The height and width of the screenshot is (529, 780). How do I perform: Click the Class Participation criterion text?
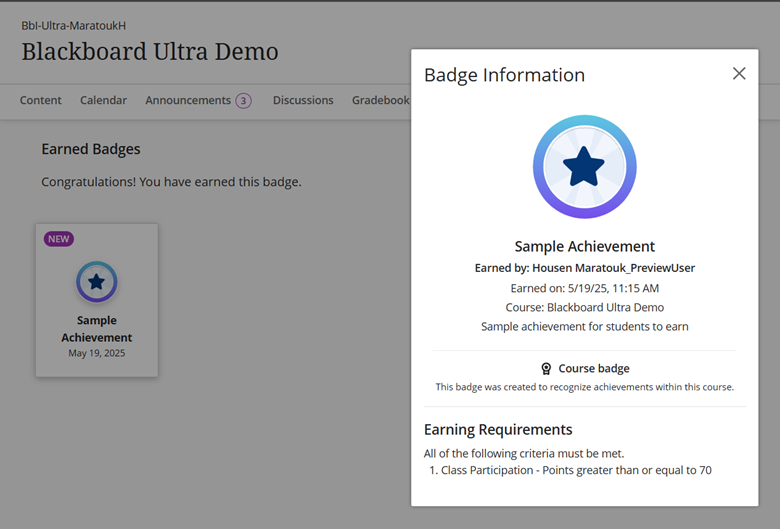[576, 470]
